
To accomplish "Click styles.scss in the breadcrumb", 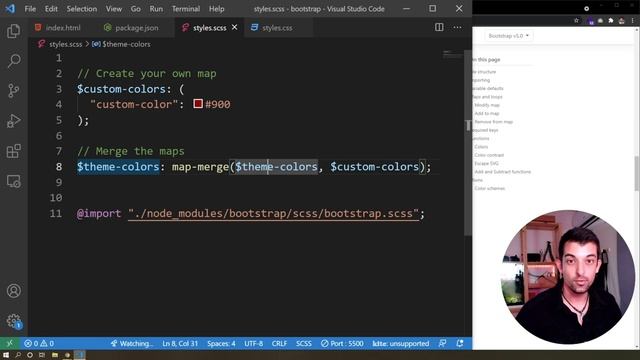I will point(65,44).
